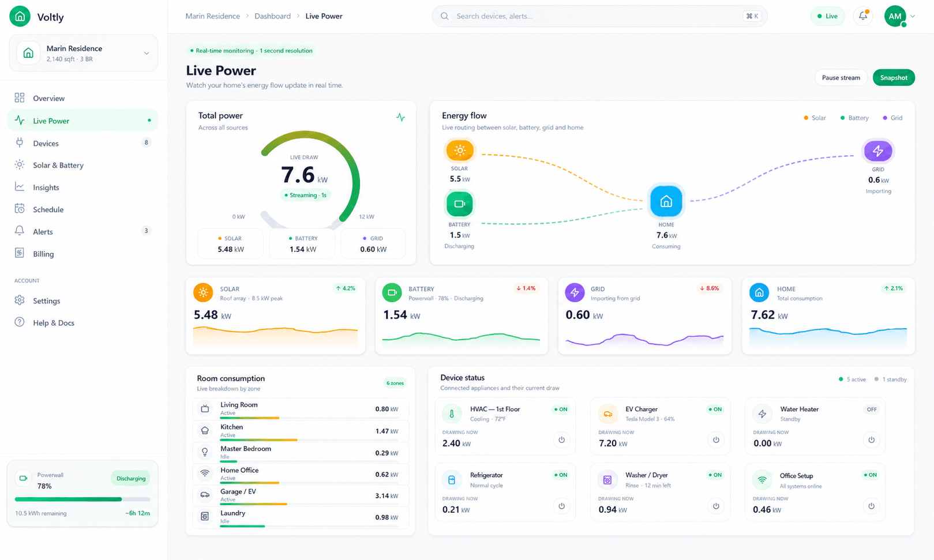
Task: Open Settings in the sidebar
Action: click(x=82, y=300)
